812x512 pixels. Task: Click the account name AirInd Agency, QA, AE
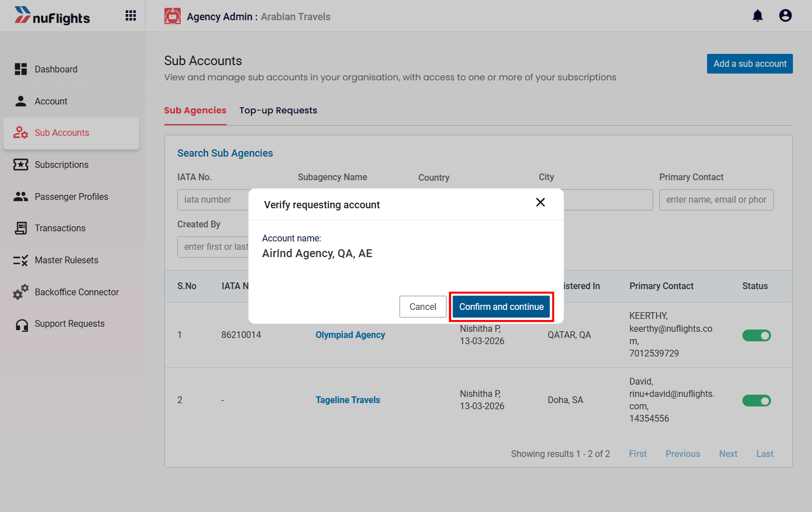coord(317,253)
